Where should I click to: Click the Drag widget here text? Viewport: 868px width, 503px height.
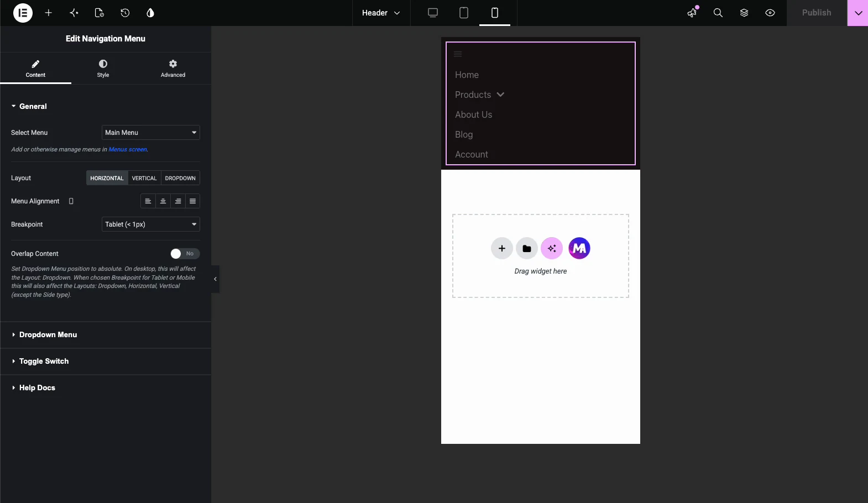pyautogui.click(x=541, y=271)
